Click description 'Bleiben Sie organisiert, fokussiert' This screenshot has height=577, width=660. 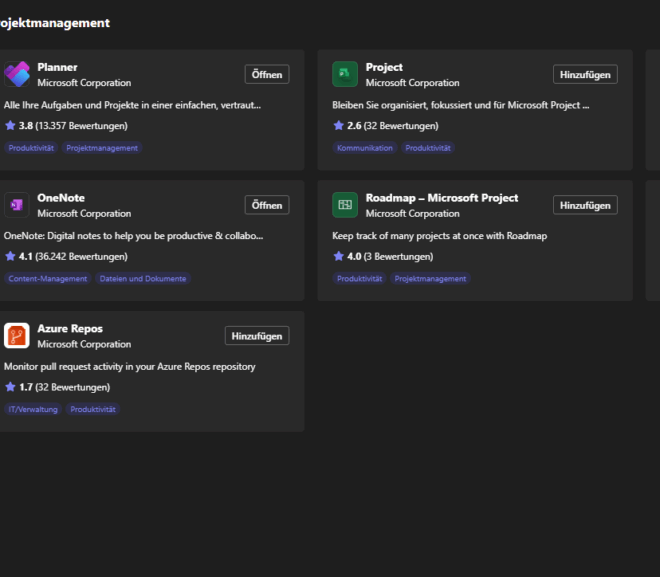click(x=460, y=105)
